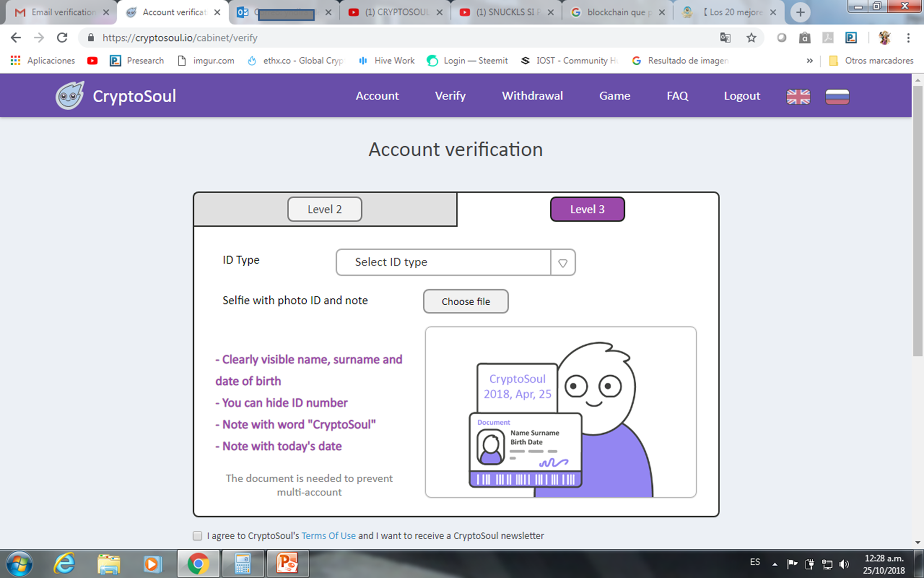Show more bookmarks chevron
The width and height of the screenshot is (924, 578).
[x=809, y=61]
